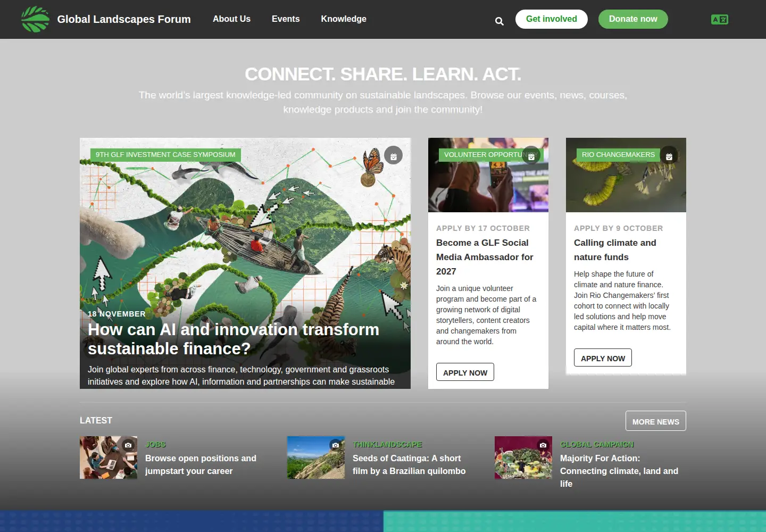Open Global Landscapes Forum home link
This screenshot has height=532, width=766.
[124, 19]
